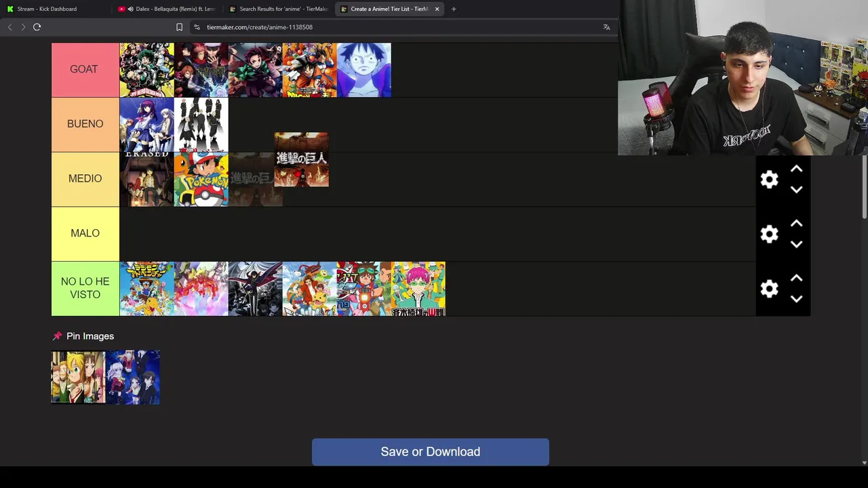Click the orange BUENO tier label
This screenshot has width=868, height=488.
pos(85,125)
